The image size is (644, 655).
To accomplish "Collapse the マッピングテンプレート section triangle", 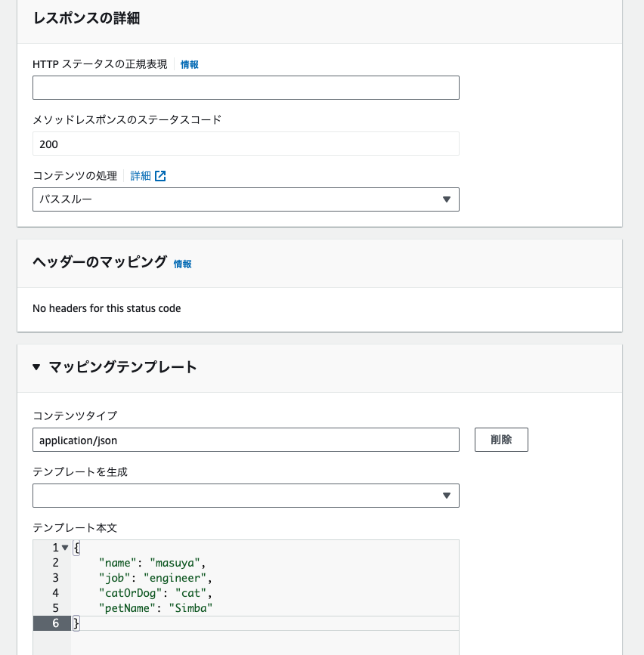I will [x=36, y=367].
